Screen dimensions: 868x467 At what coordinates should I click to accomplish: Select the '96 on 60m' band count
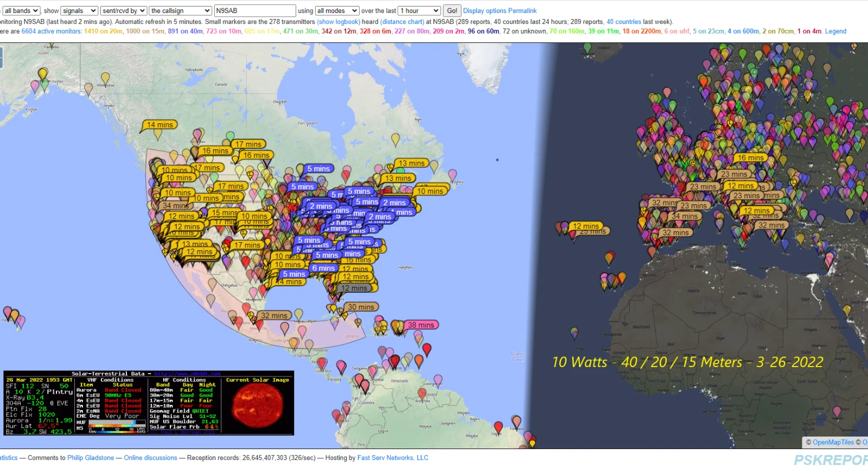click(484, 31)
